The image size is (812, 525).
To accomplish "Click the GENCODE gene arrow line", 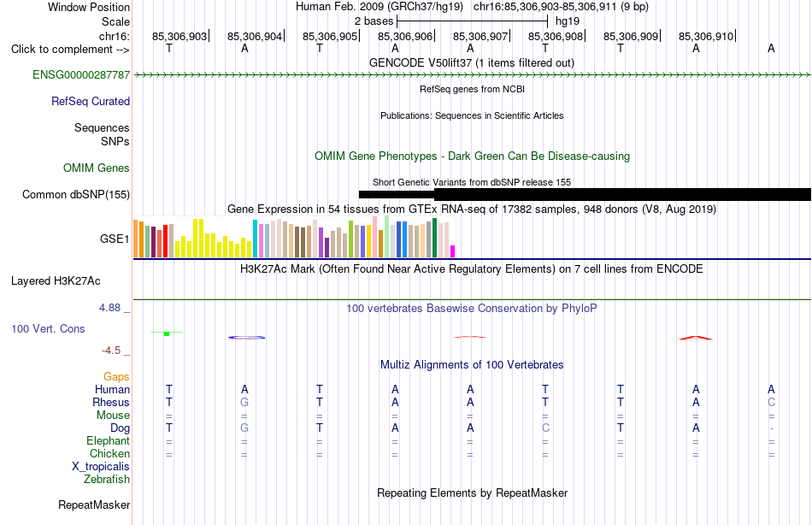I will tap(473, 75).
